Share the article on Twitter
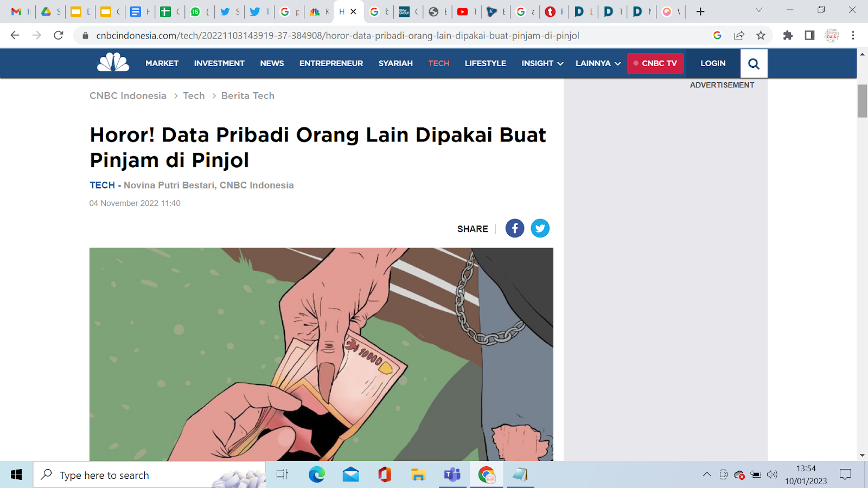The image size is (868, 488). point(540,228)
